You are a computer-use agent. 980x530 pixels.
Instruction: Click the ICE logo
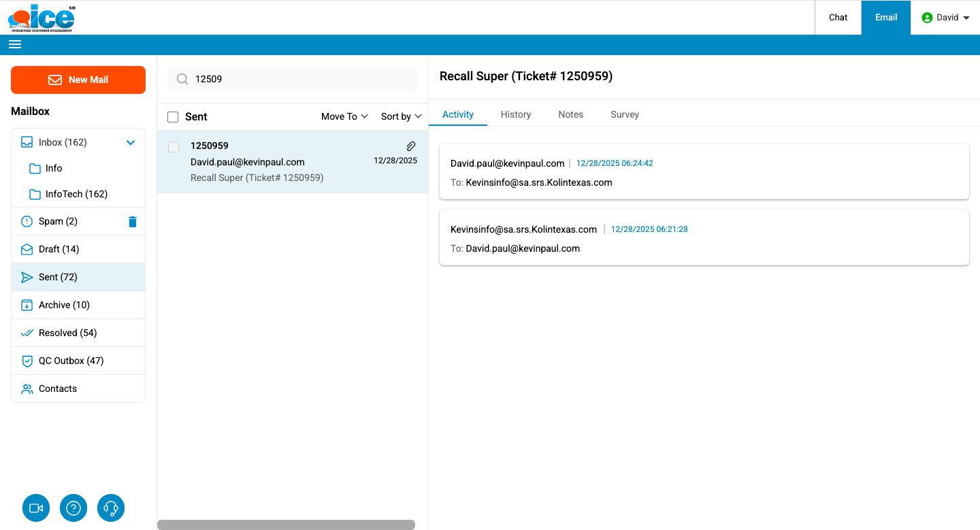tap(42, 18)
